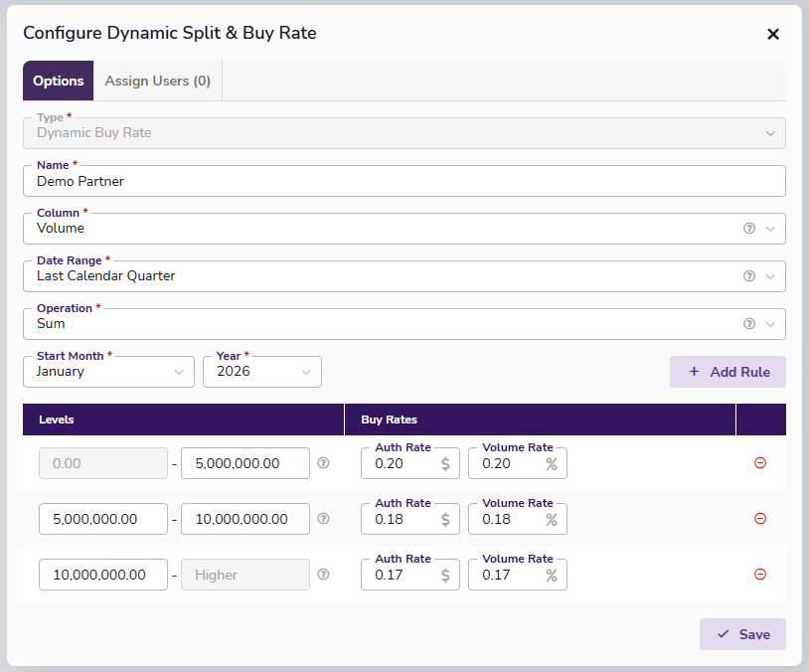This screenshot has width=809, height=672.
Task: Remove the second level rule row
Action: [760, 519]
